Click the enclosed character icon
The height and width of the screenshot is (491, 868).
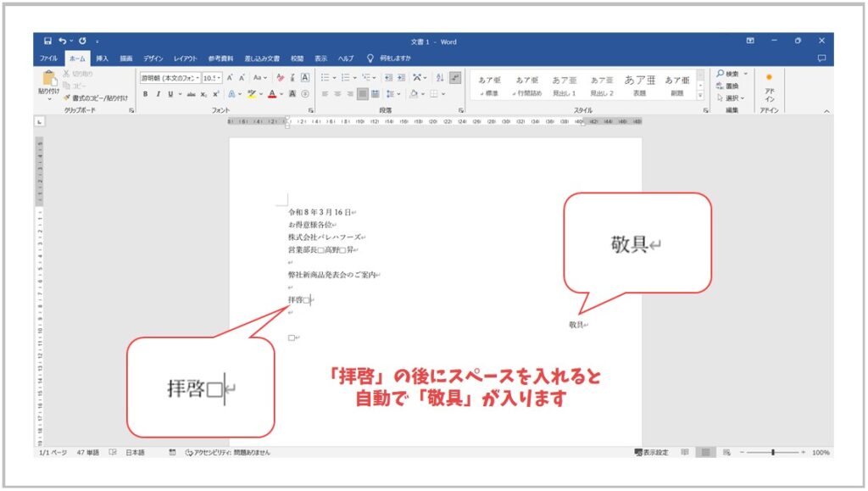click(x=305, y=94)
